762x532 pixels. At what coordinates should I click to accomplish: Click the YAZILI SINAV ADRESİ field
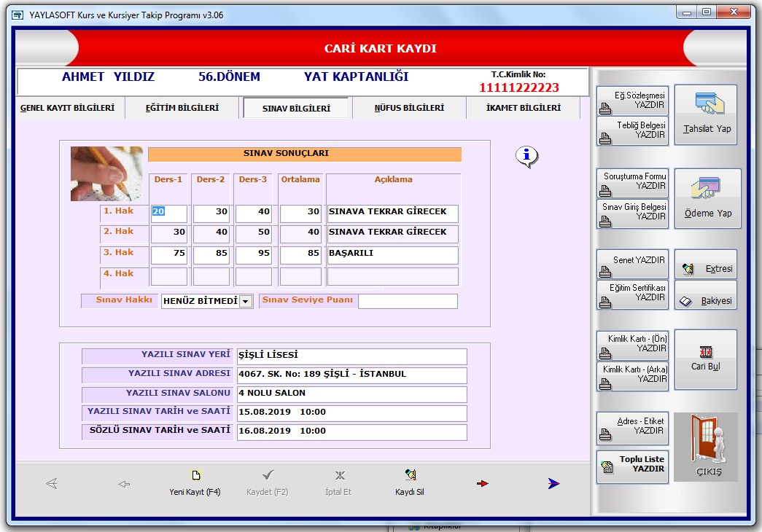(352, 375)
